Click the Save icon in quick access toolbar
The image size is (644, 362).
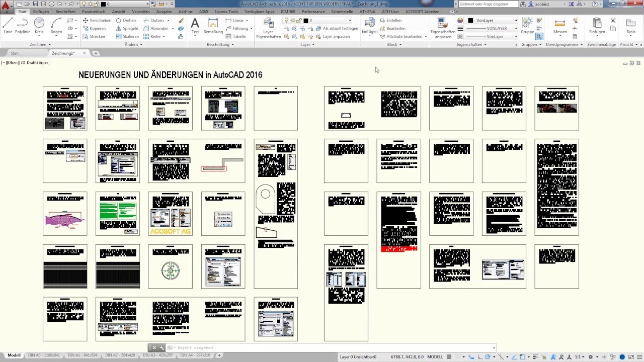click(36, 4)
